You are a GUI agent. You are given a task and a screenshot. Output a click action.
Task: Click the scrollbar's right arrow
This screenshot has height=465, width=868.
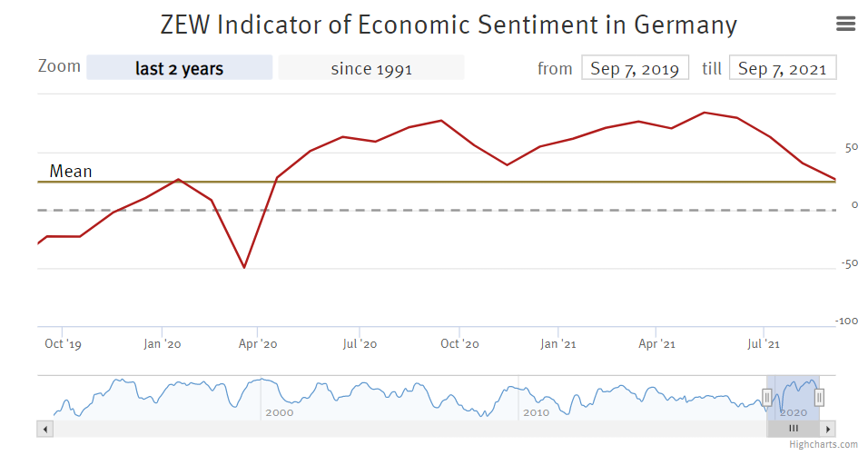pos(829,429)
